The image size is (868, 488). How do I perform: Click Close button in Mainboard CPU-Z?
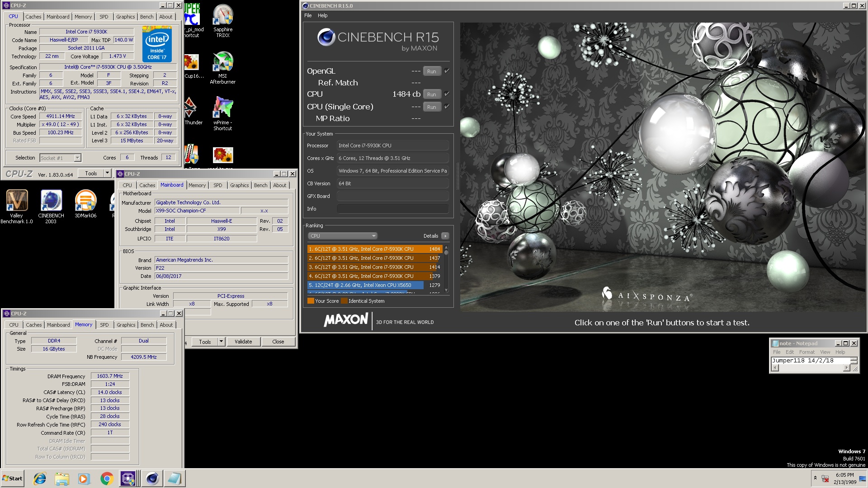point(278,342)
